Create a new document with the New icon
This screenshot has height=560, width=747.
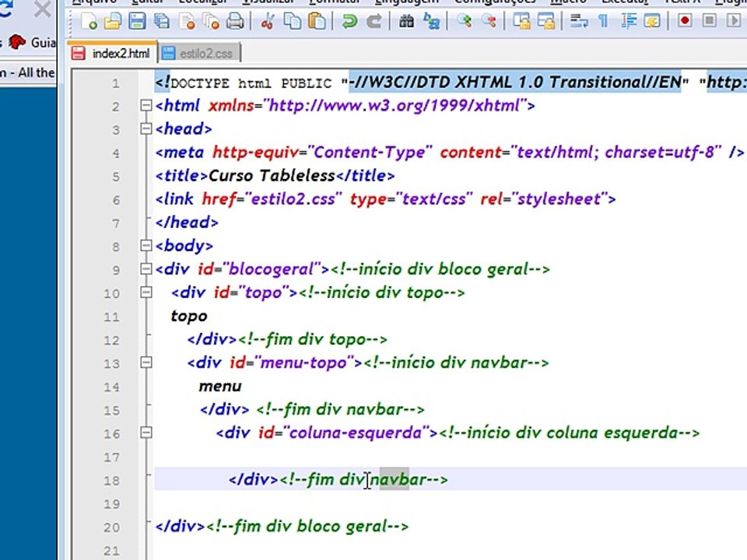[89, 21]
